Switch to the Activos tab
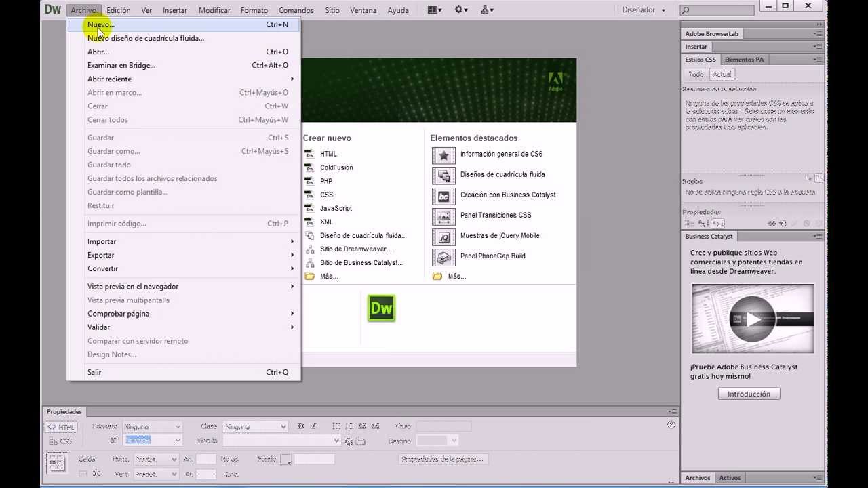 coord(730,478)
